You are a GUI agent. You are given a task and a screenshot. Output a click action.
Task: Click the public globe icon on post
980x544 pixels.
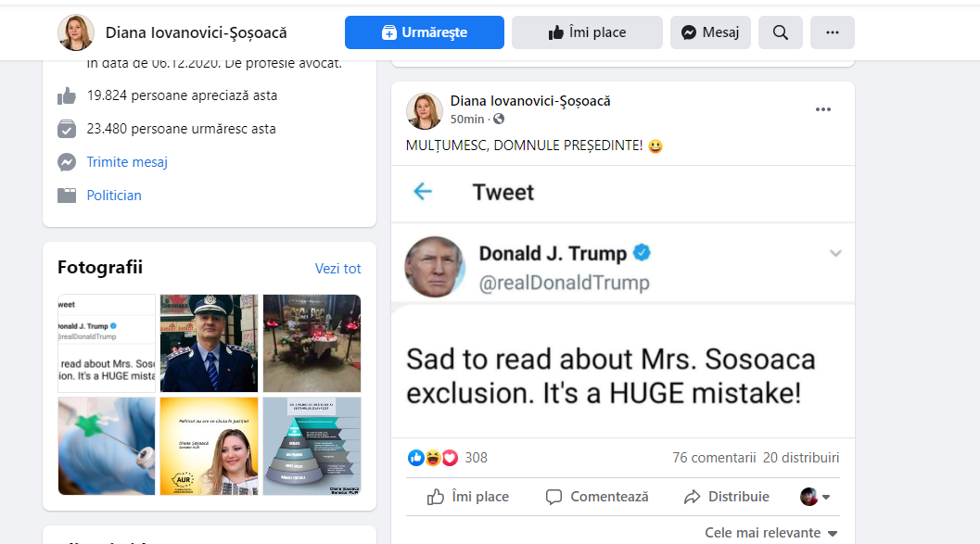pyautogui.click(x=499, y=119)
